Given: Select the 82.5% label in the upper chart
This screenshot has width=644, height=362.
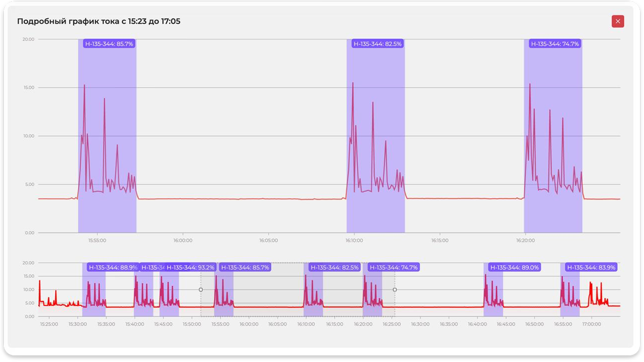Looking at the screenshot, I should [x=377, y=44].
